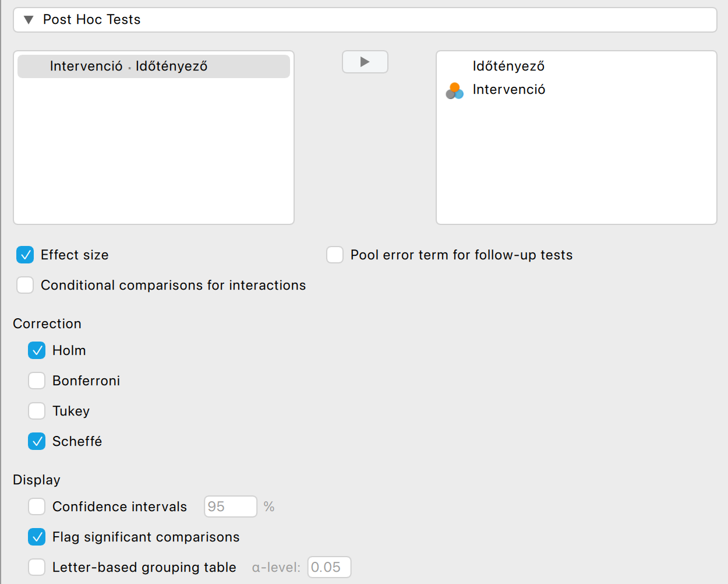This screenshot has height=584, width=728.
Task: Enable the Bonferroni correction
Action: point(37,381)
